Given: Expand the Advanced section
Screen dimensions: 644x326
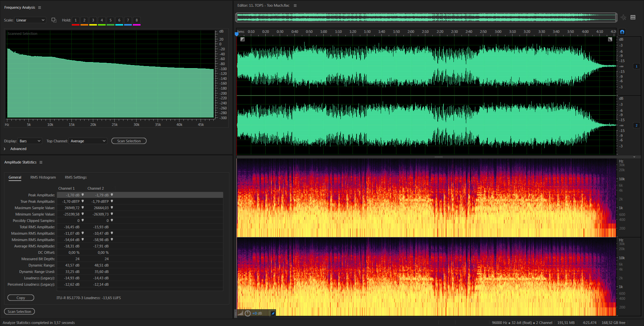Looking at the screenshot, I should [x=5, y=149].
